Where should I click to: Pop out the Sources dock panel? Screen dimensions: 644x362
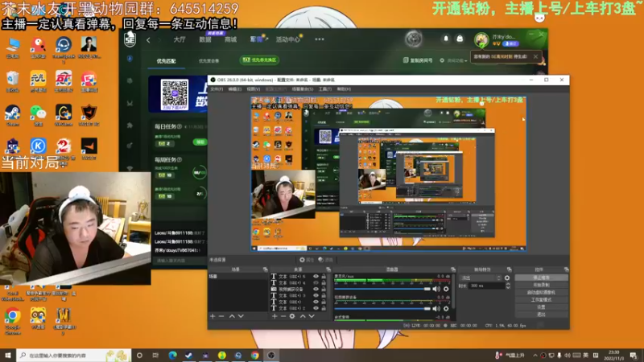tap(328, 269)
